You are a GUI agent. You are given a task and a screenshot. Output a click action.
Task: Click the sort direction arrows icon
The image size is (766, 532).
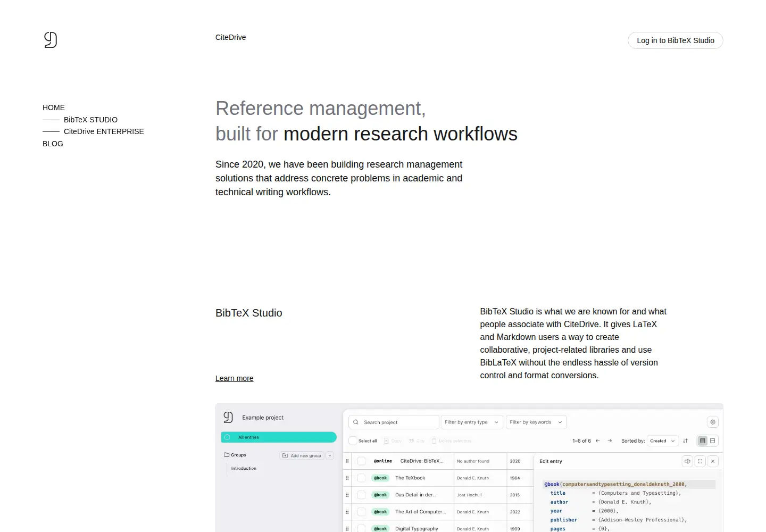(685, 440)
